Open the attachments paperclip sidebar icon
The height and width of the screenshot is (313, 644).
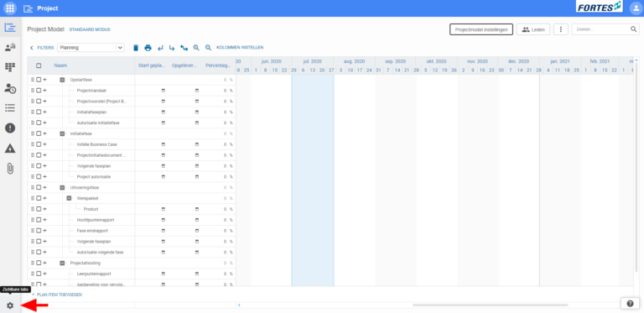(10, 169)
